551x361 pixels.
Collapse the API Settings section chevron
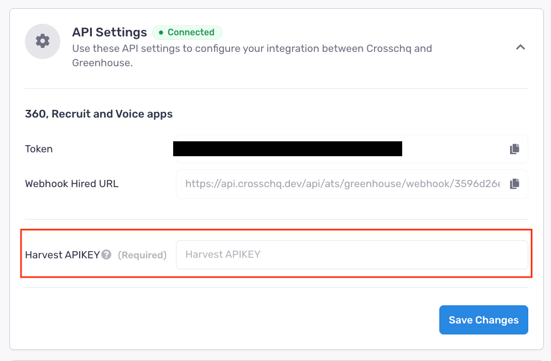point(520,47)
